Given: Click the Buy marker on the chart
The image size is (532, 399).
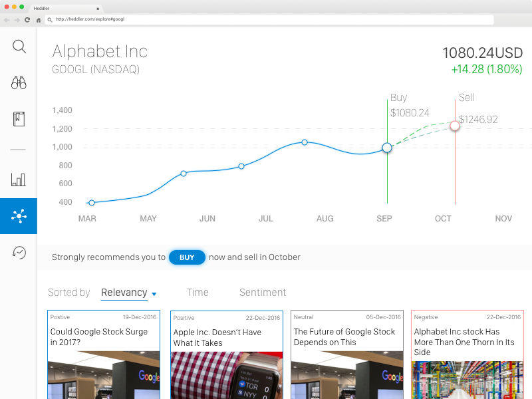Looking at the screenshot, I should coord(387,148).
